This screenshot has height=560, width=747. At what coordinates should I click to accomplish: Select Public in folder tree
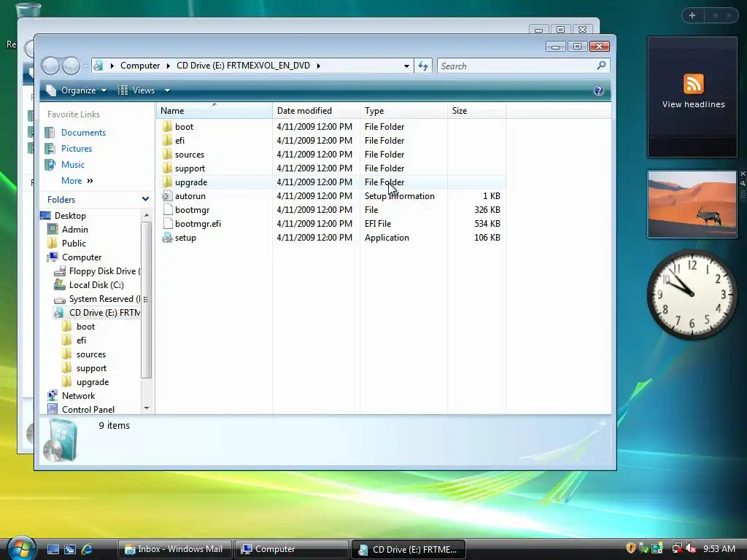point(74,244)
